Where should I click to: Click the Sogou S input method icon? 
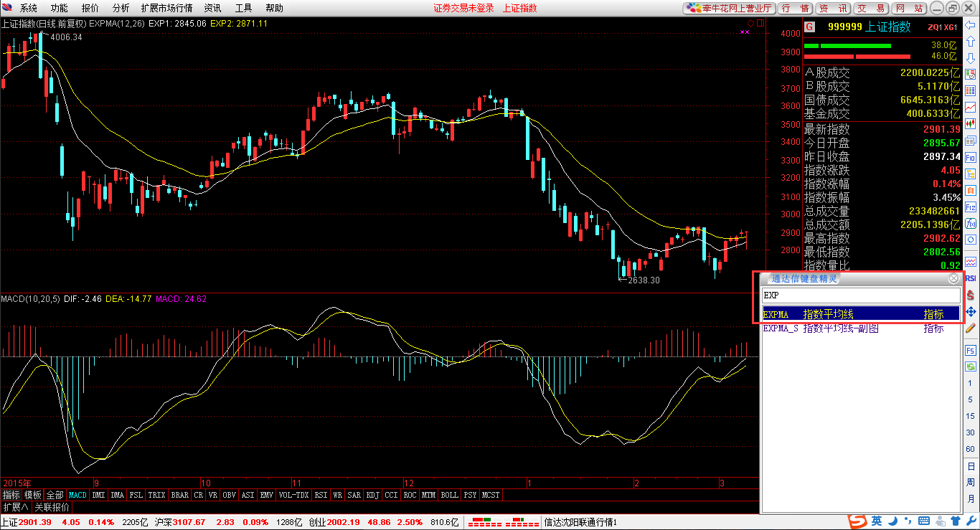(857, 521)
